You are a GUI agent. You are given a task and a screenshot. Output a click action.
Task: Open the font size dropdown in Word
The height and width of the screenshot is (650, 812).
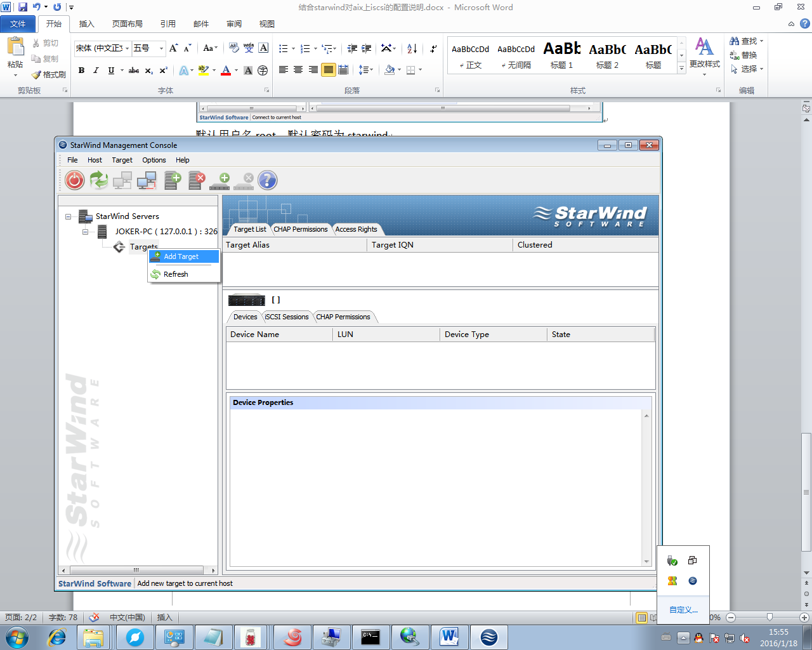tap(161, 48)
